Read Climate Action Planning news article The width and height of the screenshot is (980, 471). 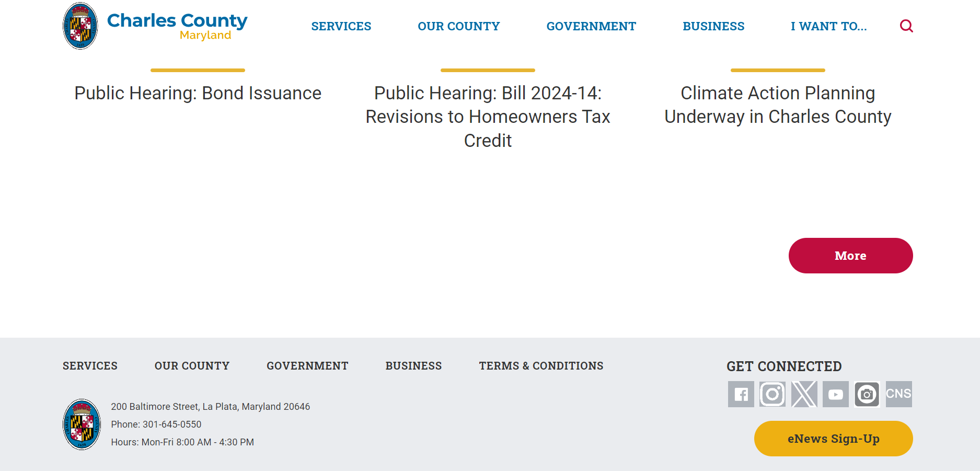pyautogui.click(x=777, y=105)
